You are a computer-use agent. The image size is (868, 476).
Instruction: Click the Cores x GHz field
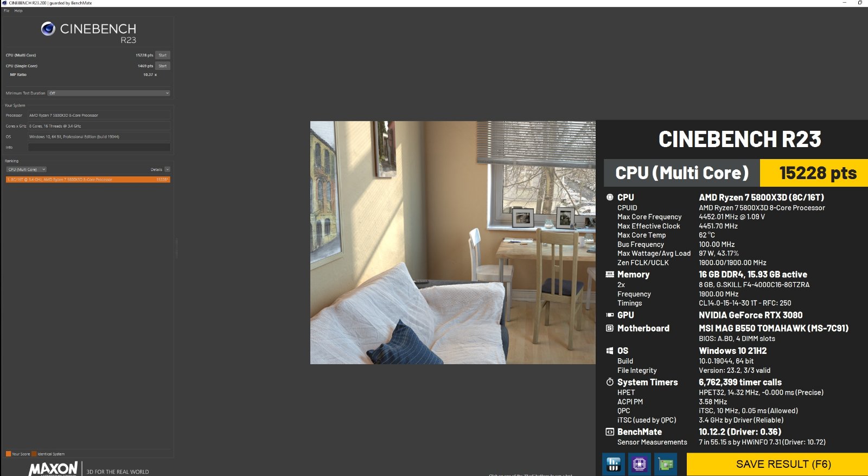(x=99, y=126)
